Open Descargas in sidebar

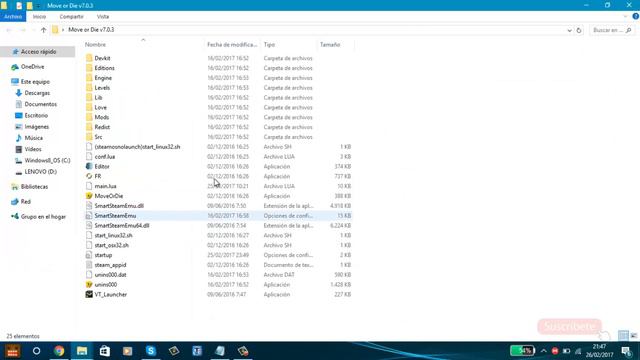click(37, 93)
